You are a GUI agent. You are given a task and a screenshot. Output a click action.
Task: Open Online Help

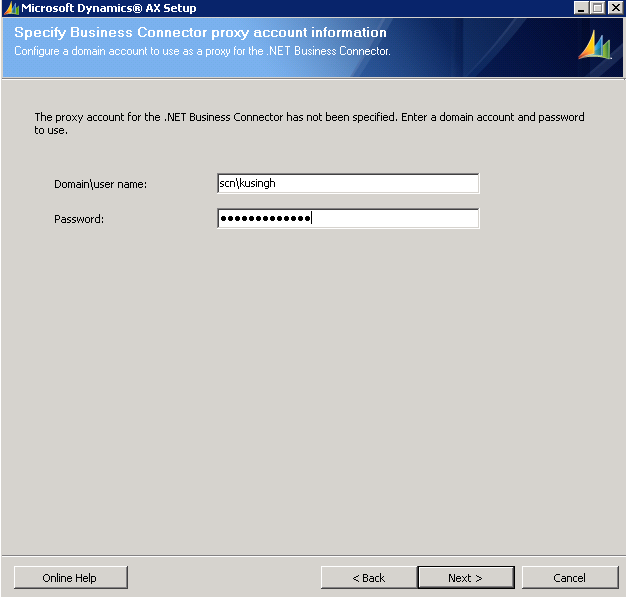coord(71,577)
